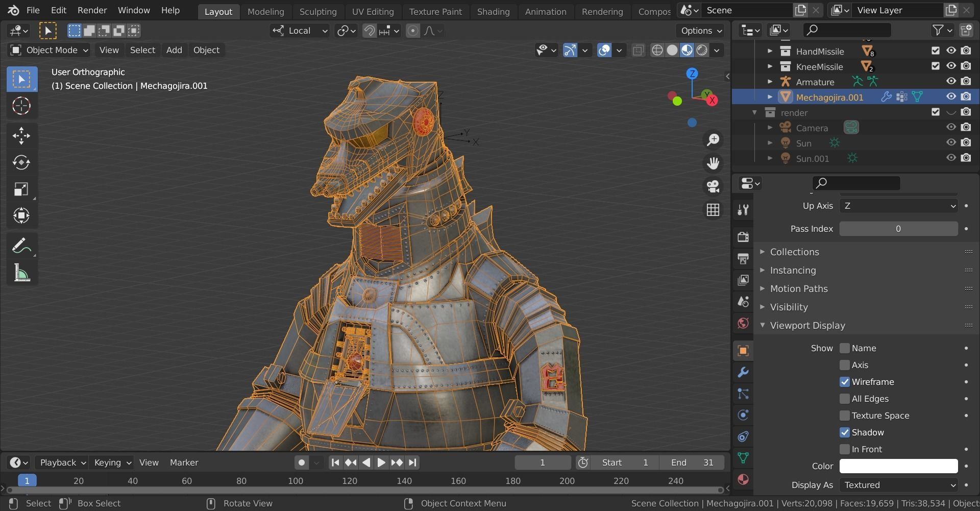Play the animation forward
Screen dimensions: 980x511
coord(381,463)
